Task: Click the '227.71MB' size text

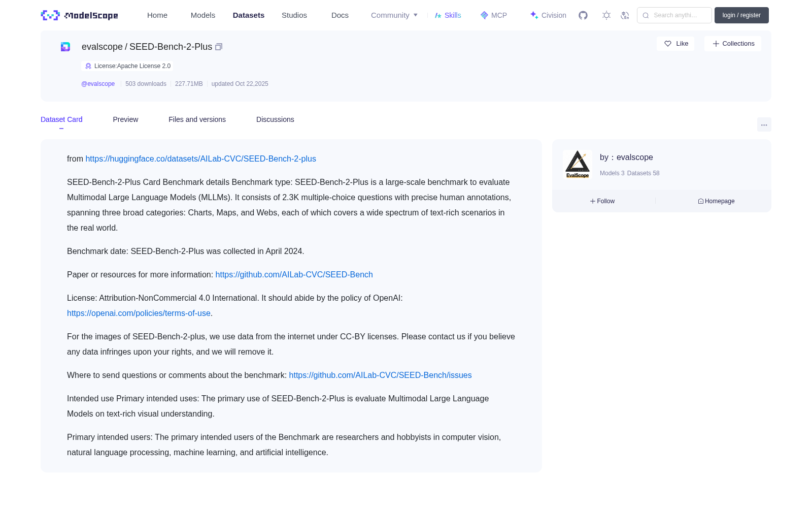Action: [x=189, y=84]
